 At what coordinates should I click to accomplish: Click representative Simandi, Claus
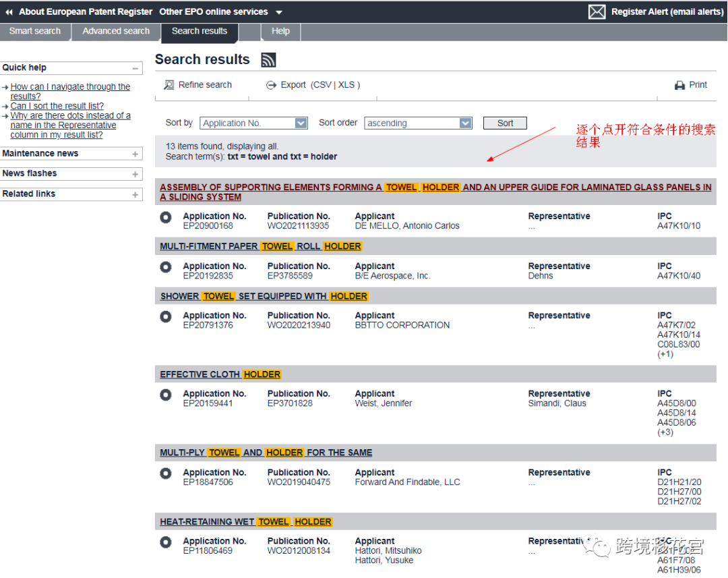tap(557, 403)
